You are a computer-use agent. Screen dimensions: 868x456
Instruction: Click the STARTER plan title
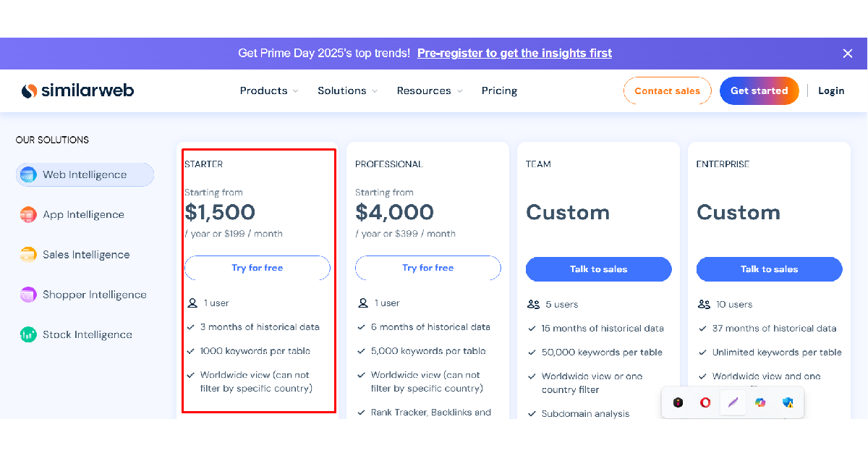tap(204, 164)
